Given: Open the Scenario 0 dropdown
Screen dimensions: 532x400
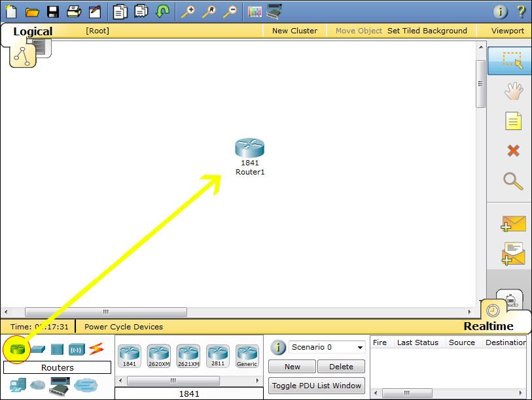Looking at the screenshot, I should pos(327,347).
